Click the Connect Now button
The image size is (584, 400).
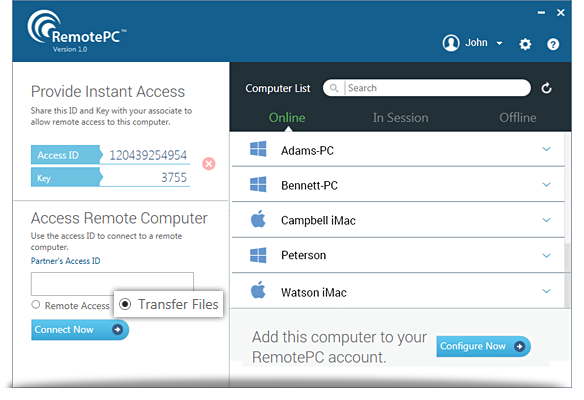click(x=80, y=330)
